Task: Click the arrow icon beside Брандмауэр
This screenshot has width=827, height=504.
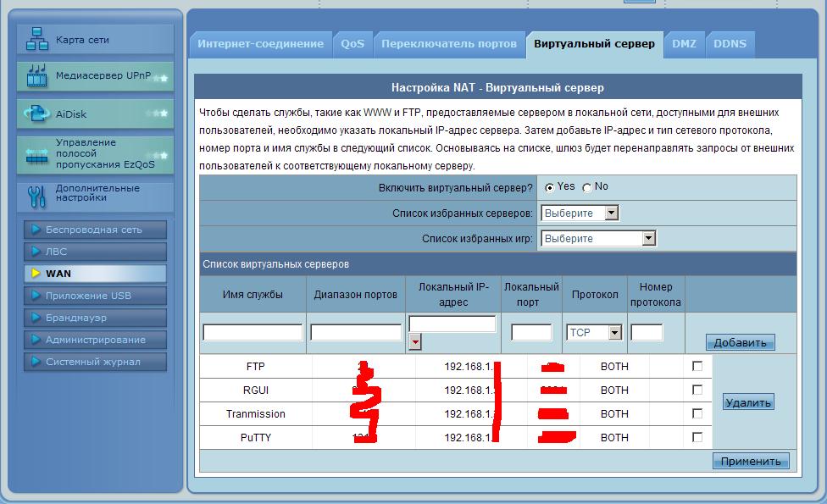Action: coord(36,318)
